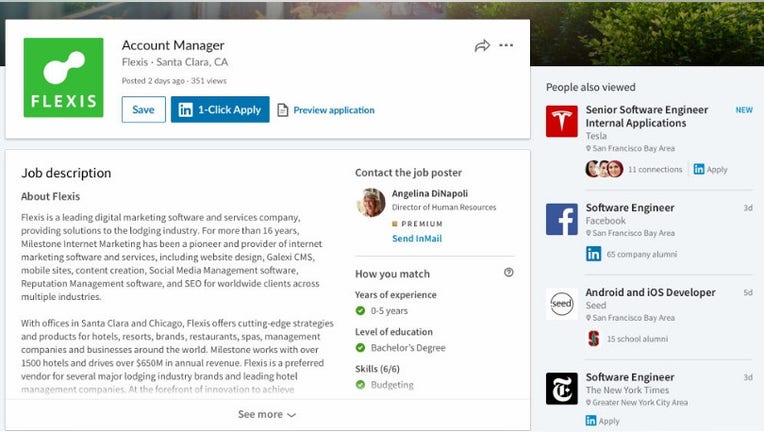Apply to the Tesla job via LinkedIn
Viewport: 764px width, 432px height.
pyautogui.click(x=710, y=169)
